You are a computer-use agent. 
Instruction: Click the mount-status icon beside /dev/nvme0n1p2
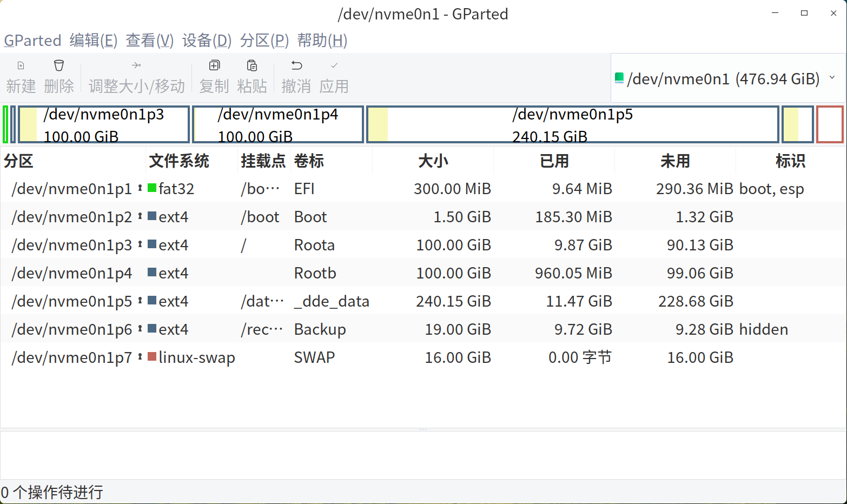coord(140,216)
